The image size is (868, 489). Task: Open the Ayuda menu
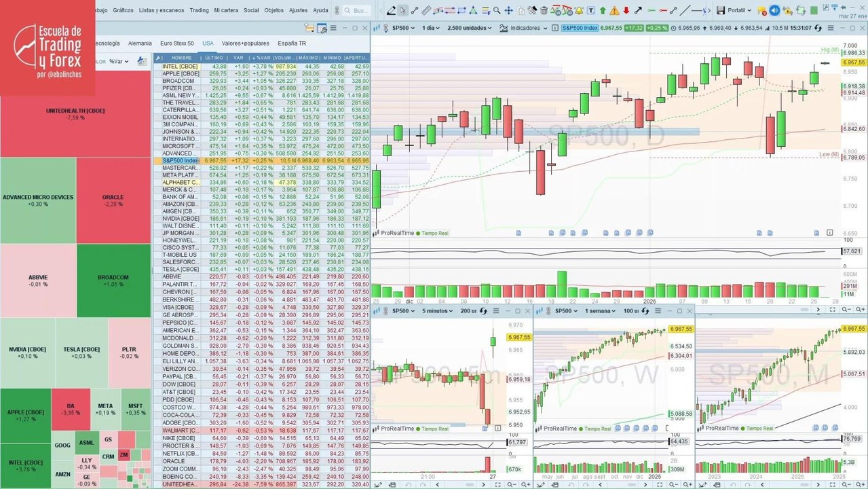320,10
